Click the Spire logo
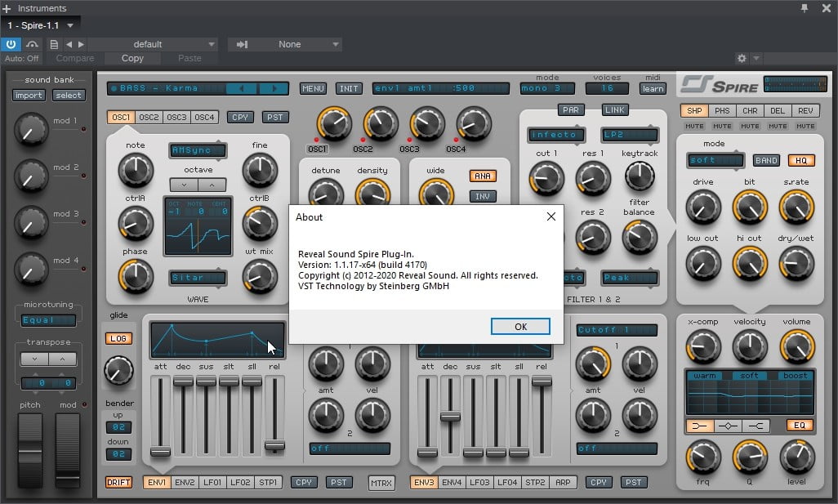This screenshot has height=504, width=838. pyautogui.click(x=720, y=85)
